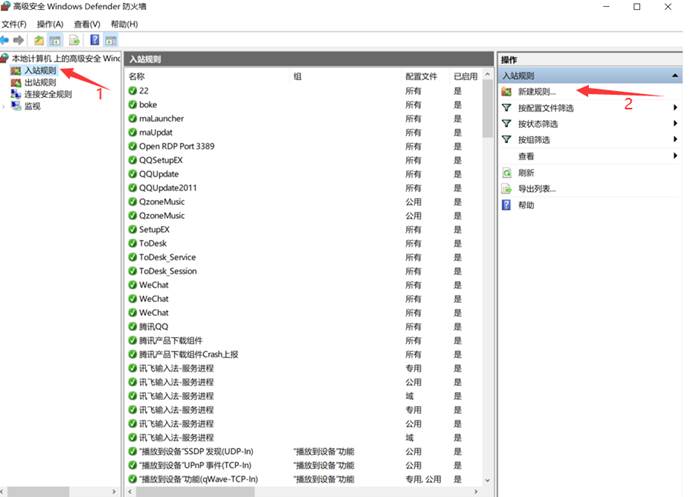Click the Back arrow toolbar icon
Viewport: 692px width, 497px height.
[5, 41]
